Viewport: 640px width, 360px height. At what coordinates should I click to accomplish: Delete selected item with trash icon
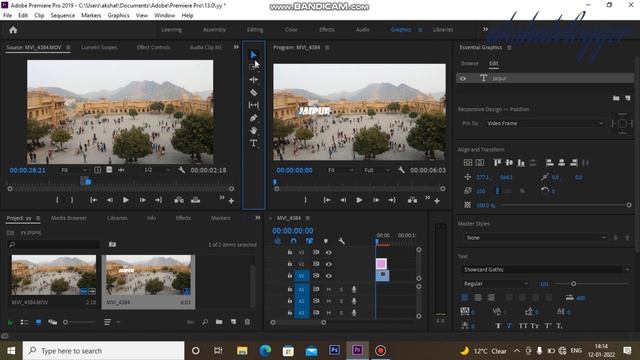coord(247,322)
